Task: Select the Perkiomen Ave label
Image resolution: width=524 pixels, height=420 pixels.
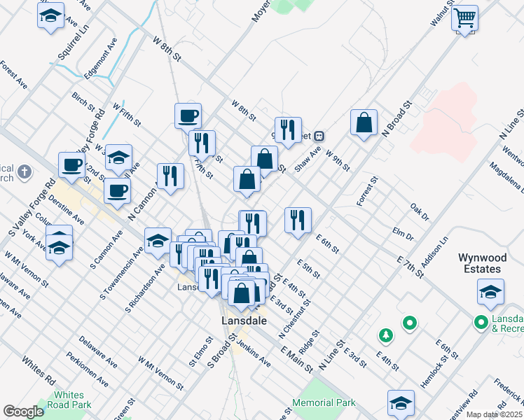Action: [x=88, y=370]
